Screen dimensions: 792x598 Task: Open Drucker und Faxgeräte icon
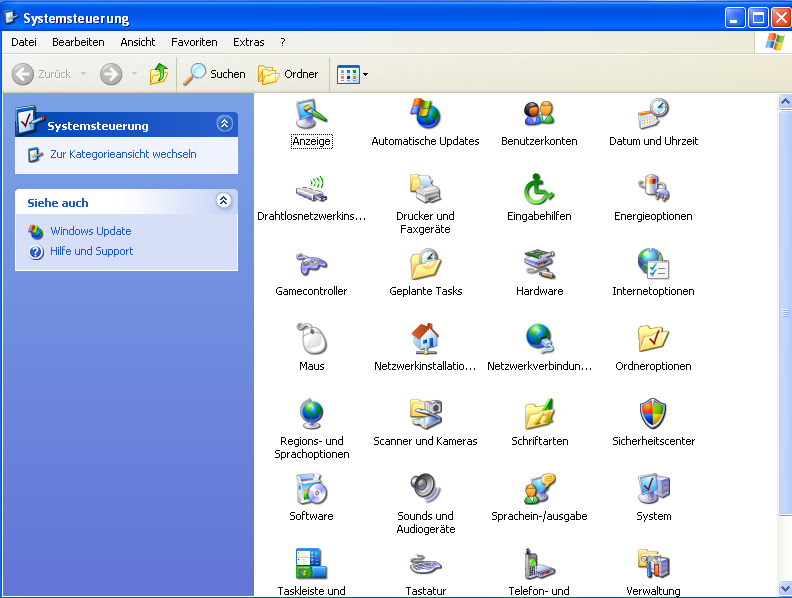click(x=425, y=189)
